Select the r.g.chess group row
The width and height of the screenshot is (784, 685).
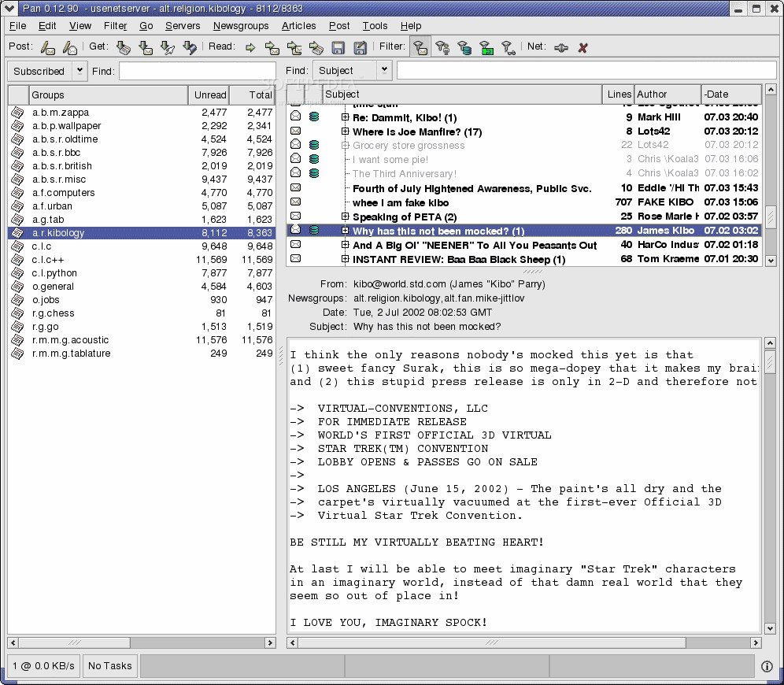142,313
